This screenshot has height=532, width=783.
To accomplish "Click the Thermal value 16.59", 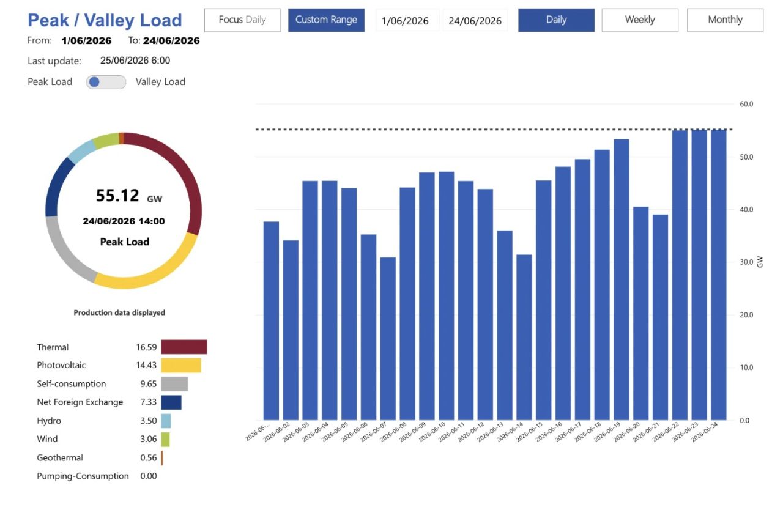I will (x=147, y=347).
